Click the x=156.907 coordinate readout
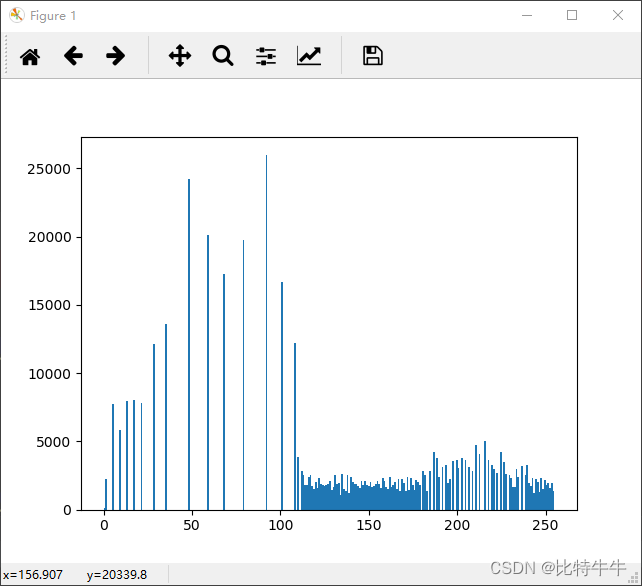This screenshot has height=586, width=642. click(x=33, y=575)
